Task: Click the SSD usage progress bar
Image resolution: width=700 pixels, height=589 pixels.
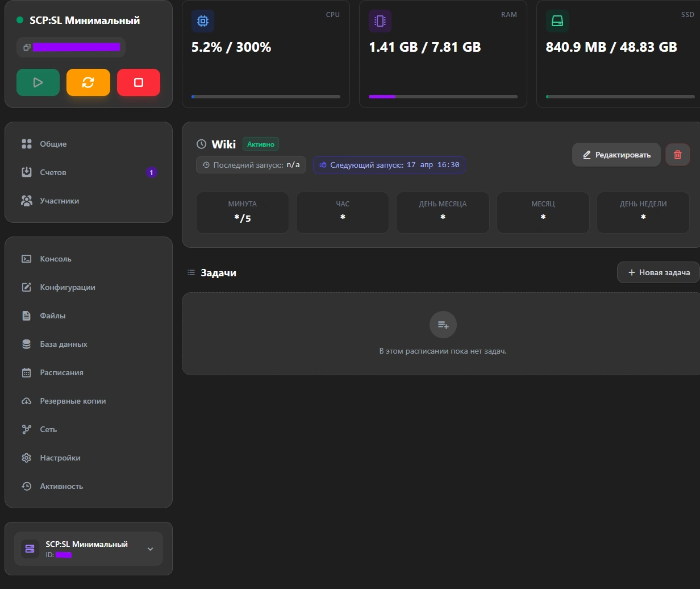Action: click(620, 97)
